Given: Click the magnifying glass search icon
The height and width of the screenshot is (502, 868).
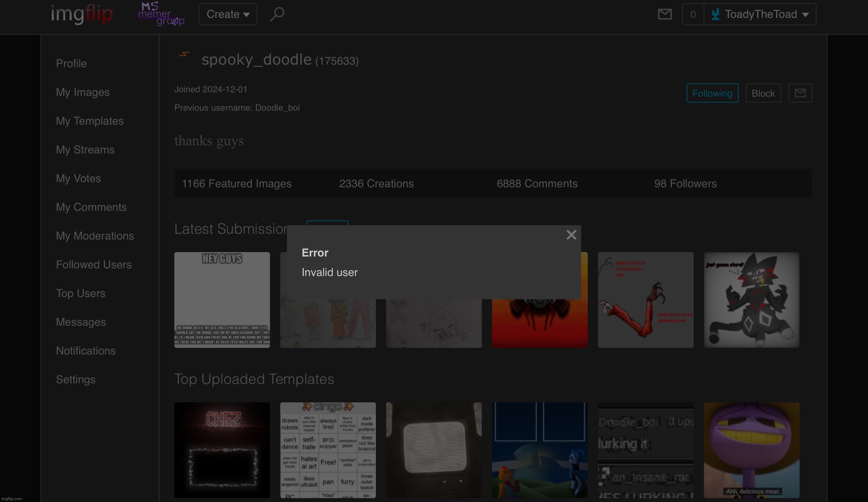Looking at the screenshot, I should pos(277,15).
